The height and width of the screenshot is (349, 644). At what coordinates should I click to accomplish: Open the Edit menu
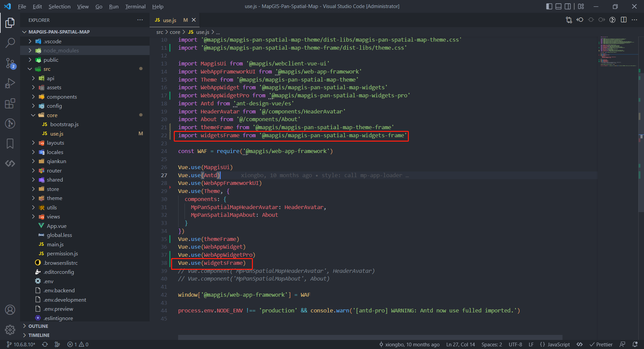click(37, 6)
